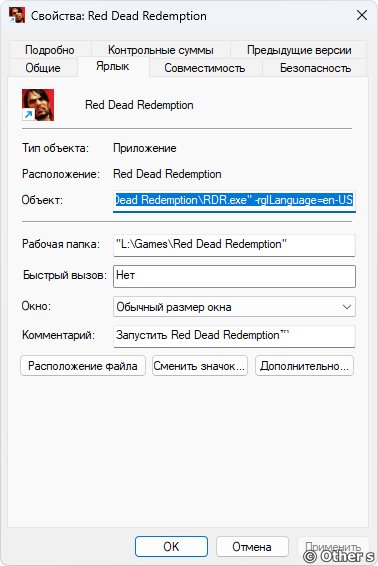
Task: Open the Безопасность tab
Action: tap(315, 68)
